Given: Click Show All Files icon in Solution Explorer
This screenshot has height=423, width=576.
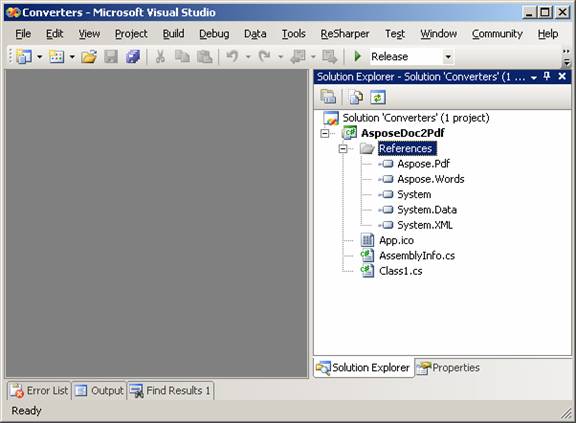Looking at the screenshot, I should coord(356,97).
